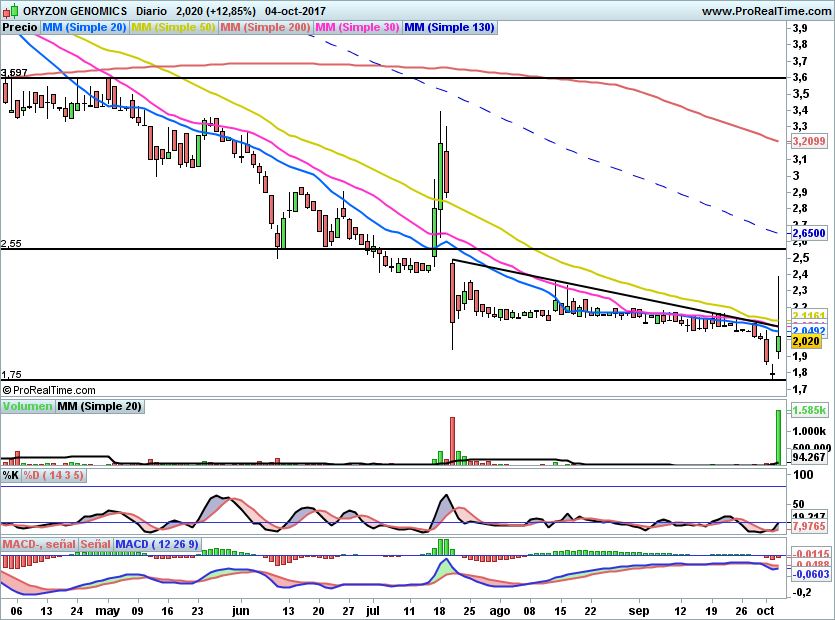Click the -0,0603 MACD value tag
835x620 pixels.
[811, 574]
